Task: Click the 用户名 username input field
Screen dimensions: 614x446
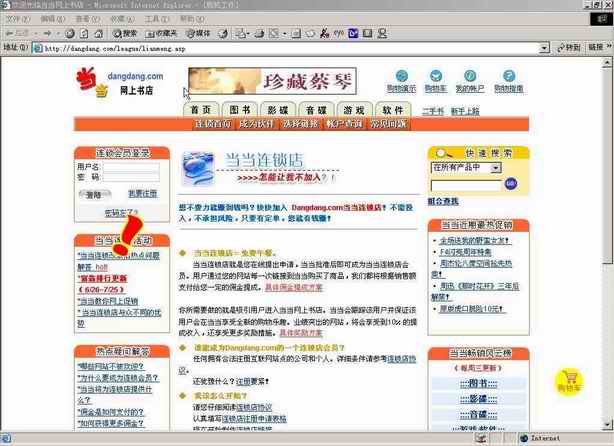Action: click(x=131, y=166)
